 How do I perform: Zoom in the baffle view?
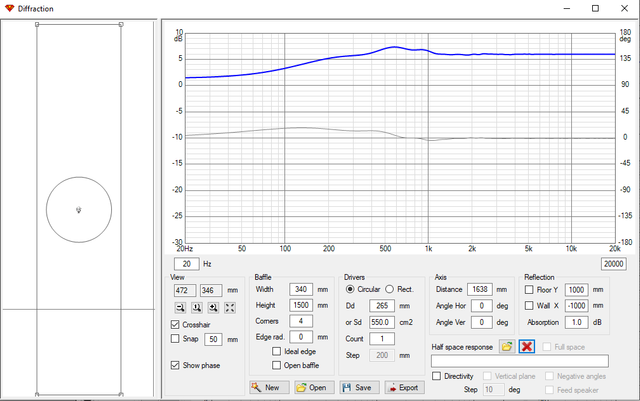(x=213, y=307)
